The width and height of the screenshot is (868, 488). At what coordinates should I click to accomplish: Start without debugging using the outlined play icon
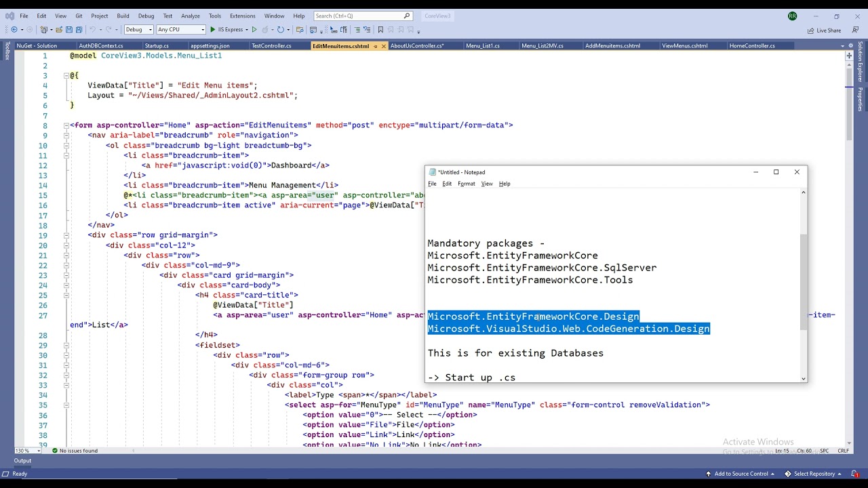click(x=254, y=30)
